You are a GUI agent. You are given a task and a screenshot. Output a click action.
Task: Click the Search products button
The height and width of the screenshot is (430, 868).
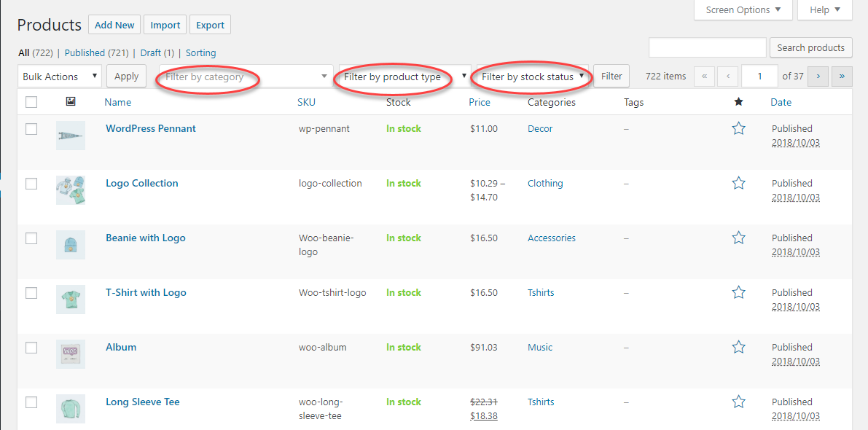(811, 47)
